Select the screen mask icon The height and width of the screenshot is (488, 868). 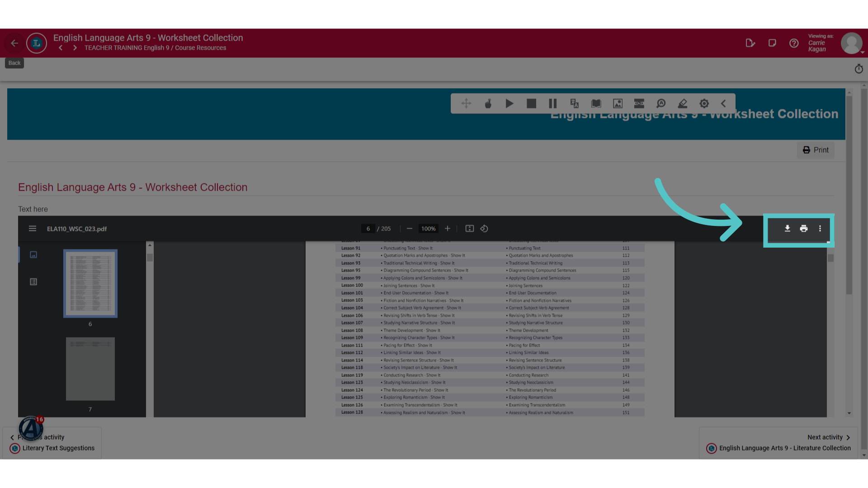(x=639, y=104)
